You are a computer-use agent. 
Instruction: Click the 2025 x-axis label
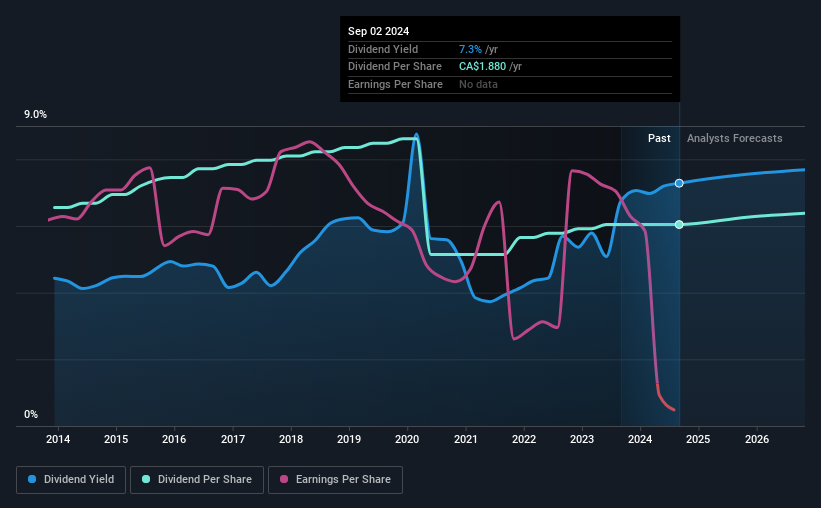[698, 439]
